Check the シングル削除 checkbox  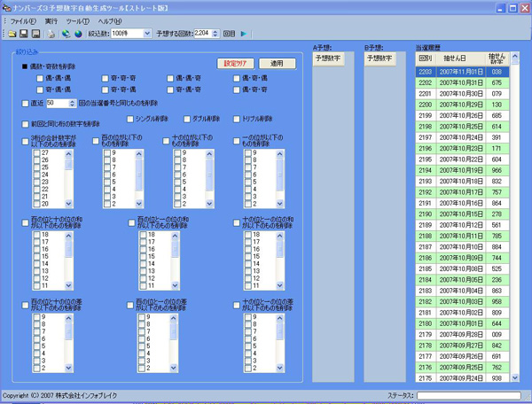point(132,119)
